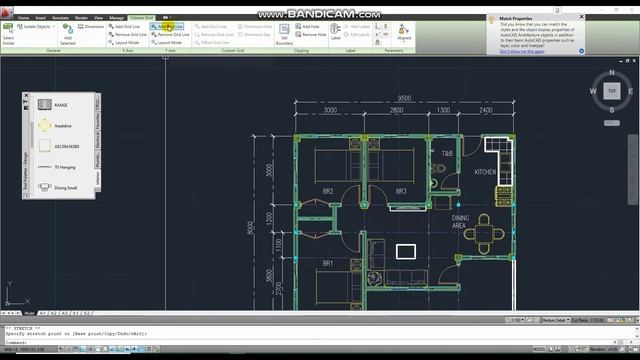
Task: Open the Render ribbon tab
Action: (81, 18)
